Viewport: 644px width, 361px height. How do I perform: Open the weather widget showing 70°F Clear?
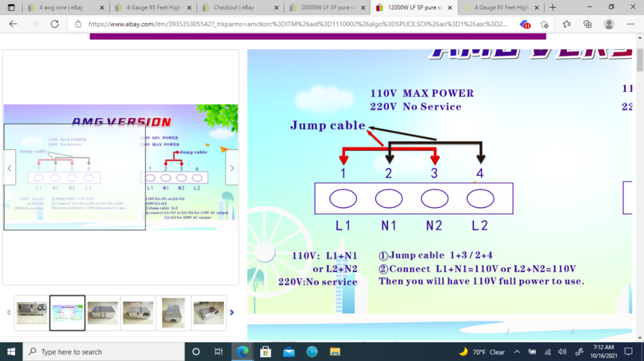point(482,351)
